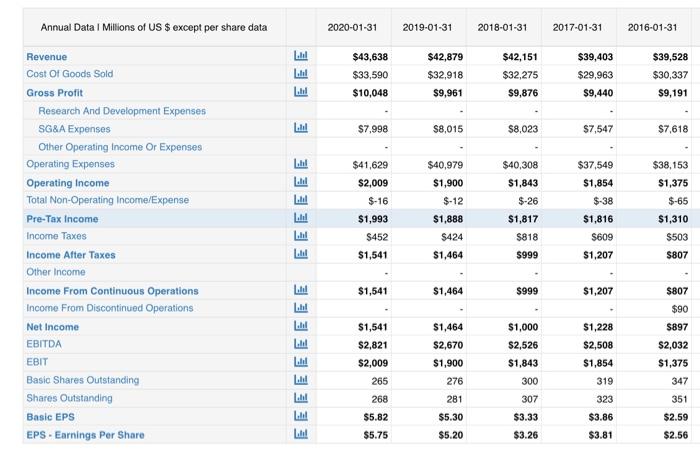Image resolution: width=700 pixels, height=457 pixels.
Task: Show chart for EPS - Earnings Per Share
Action: coord(301,434)
